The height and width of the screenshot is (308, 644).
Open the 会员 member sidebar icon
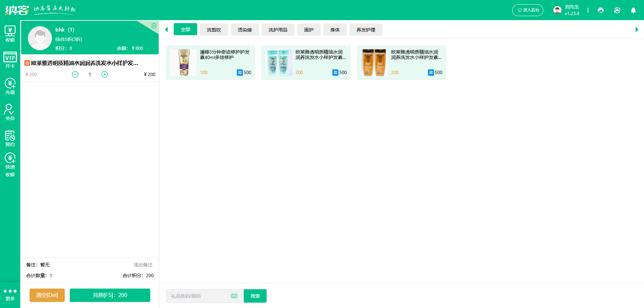[x=10, y=112]
